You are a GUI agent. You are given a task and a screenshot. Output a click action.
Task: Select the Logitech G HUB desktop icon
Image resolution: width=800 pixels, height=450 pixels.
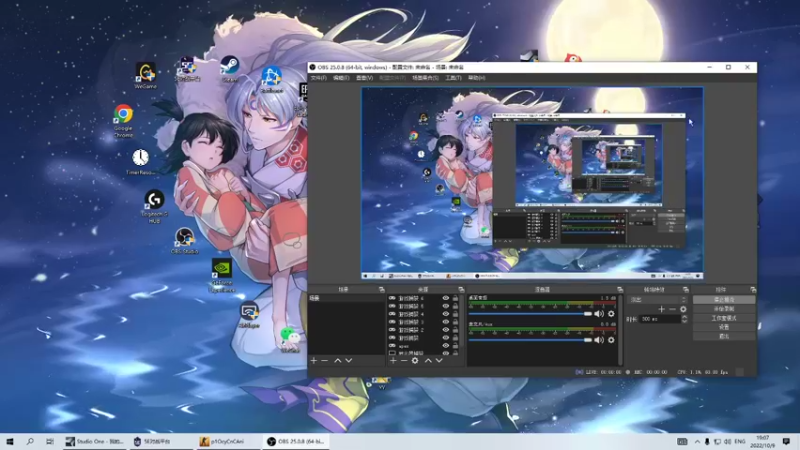(154, 207)
